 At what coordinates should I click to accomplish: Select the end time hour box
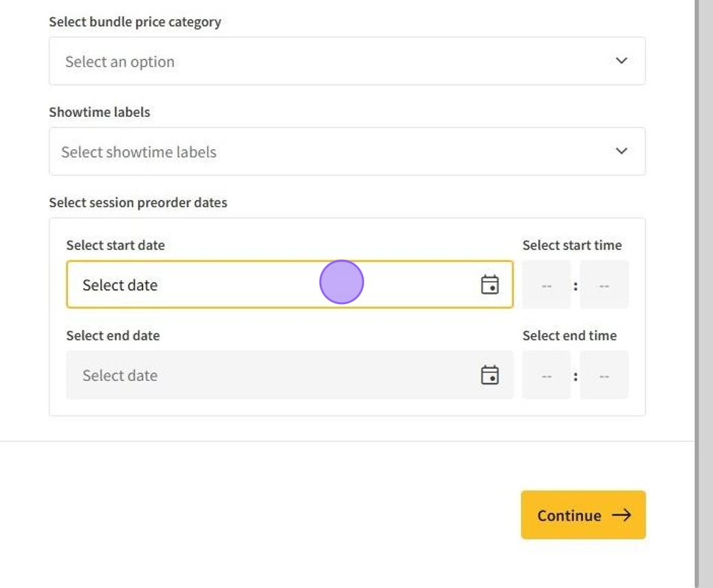pos(546,375)
